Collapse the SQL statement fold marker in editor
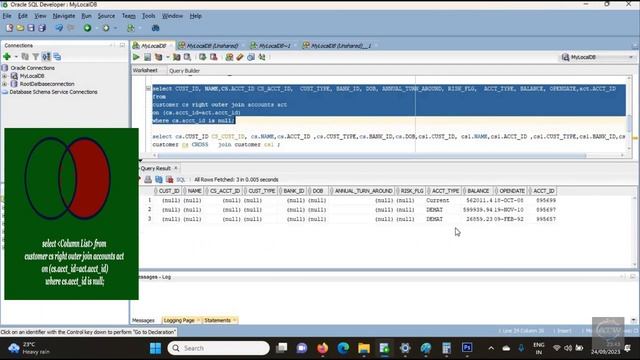640x360 pixels. coord(148,88)
